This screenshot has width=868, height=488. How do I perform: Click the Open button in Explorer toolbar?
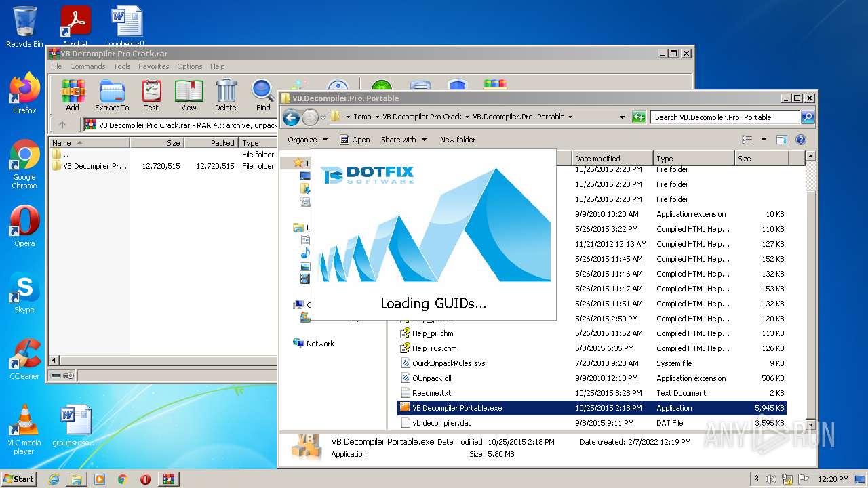(x=355, y=140)
